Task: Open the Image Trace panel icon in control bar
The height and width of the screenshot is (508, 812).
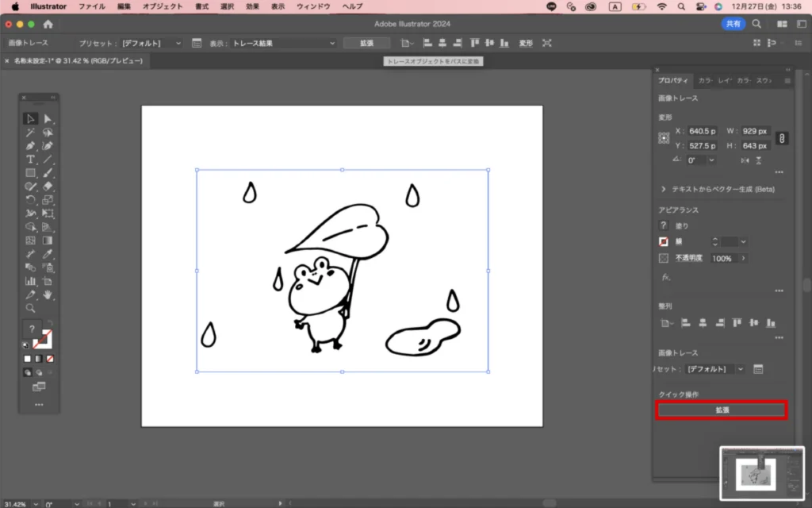Action: [197, 43]
